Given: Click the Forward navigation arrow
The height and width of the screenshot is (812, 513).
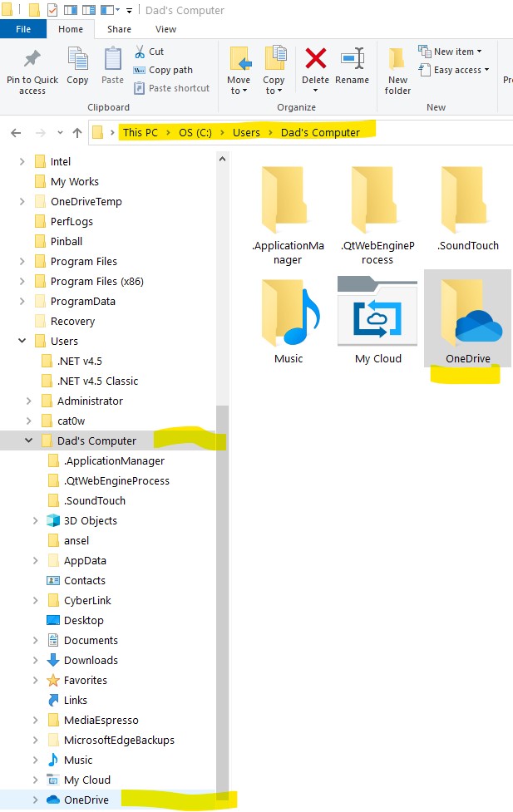Looking at the screenshot, I should click(40, 133).
